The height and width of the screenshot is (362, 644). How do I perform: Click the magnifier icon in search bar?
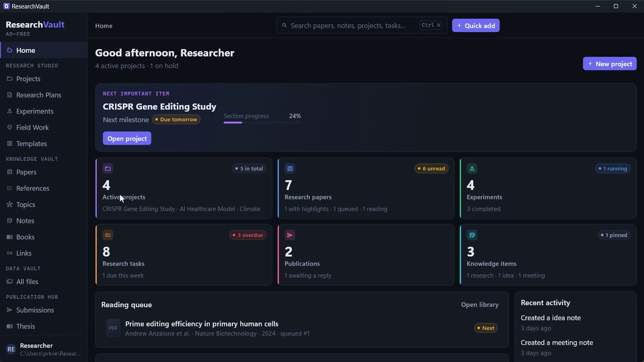tap(284, 25)
